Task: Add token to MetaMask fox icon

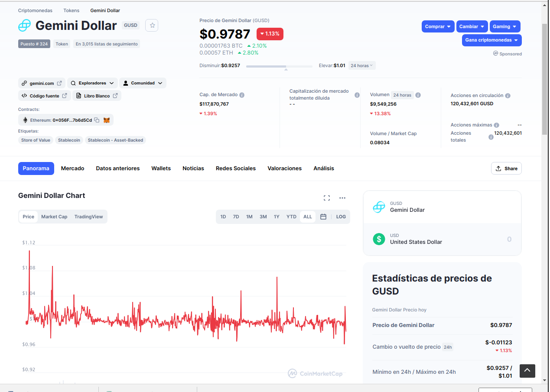Action: 106,120
